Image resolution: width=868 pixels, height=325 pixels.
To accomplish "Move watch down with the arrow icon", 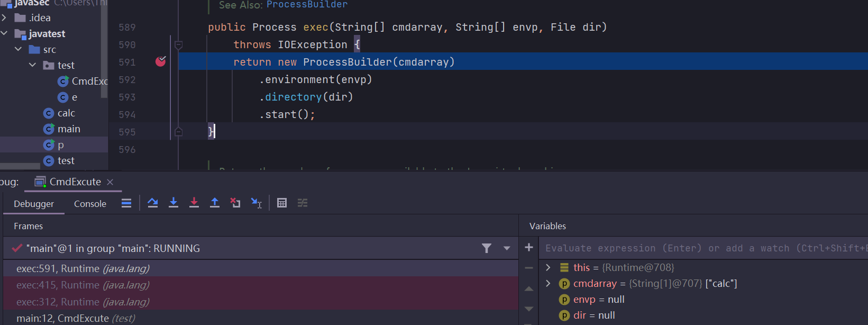I will (x=528, y=309).
